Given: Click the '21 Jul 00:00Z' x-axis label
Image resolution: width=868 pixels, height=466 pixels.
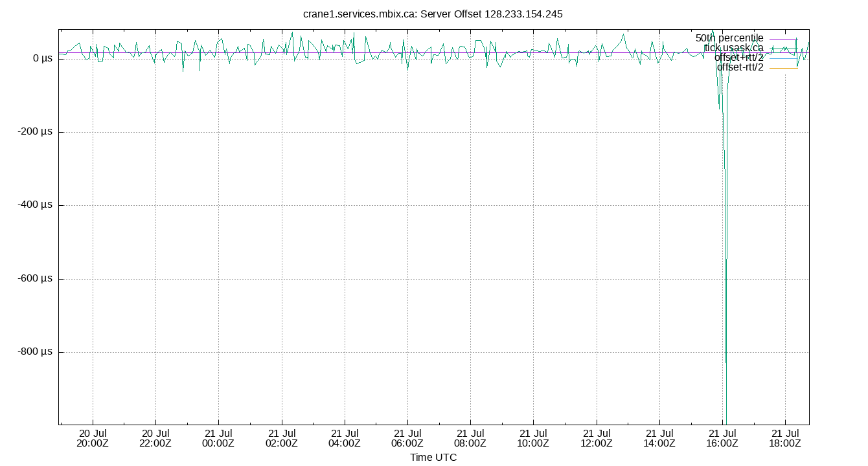Looking at the screenshot, I should coord(218,438).
